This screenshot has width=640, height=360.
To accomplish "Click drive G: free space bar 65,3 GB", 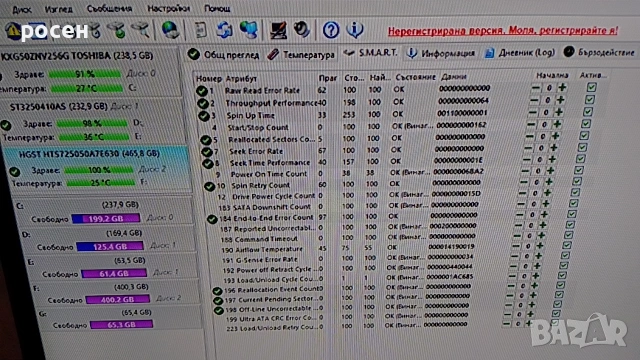I will click(121, 325).
